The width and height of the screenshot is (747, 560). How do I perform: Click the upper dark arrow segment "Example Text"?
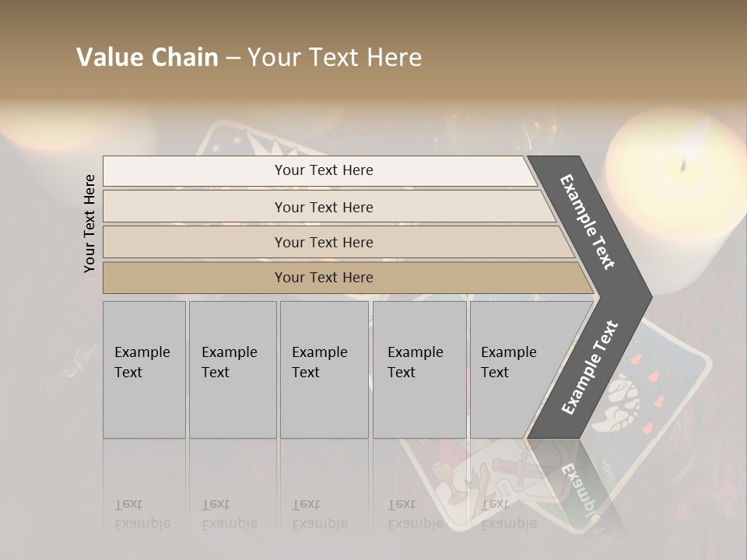[x=589, y=222]
